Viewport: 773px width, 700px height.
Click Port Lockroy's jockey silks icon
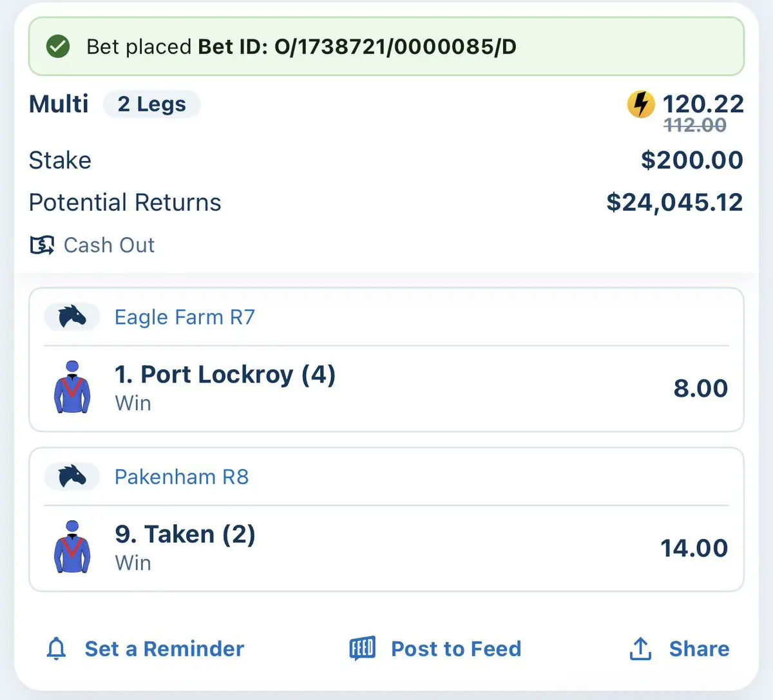pyautogui.click(x=72, y=388)
